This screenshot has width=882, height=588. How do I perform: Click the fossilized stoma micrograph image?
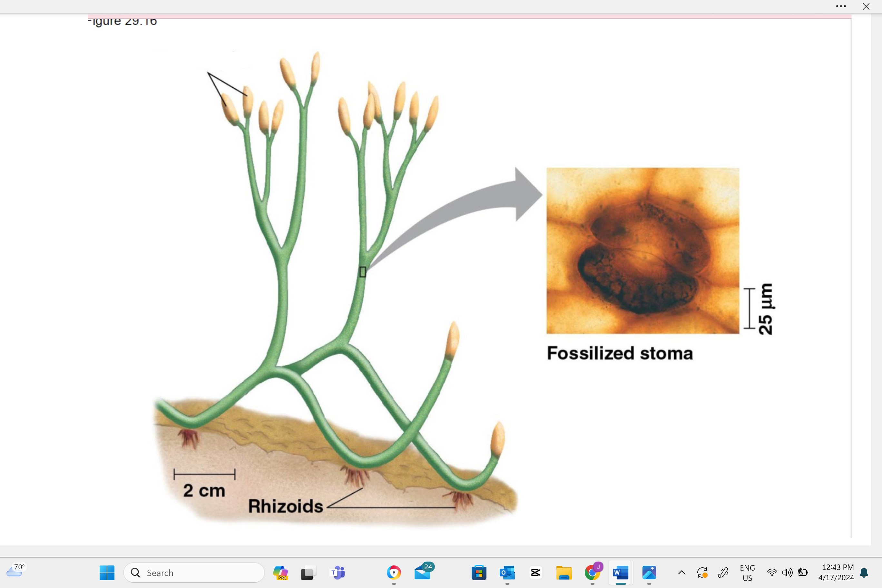coord(643,250)
